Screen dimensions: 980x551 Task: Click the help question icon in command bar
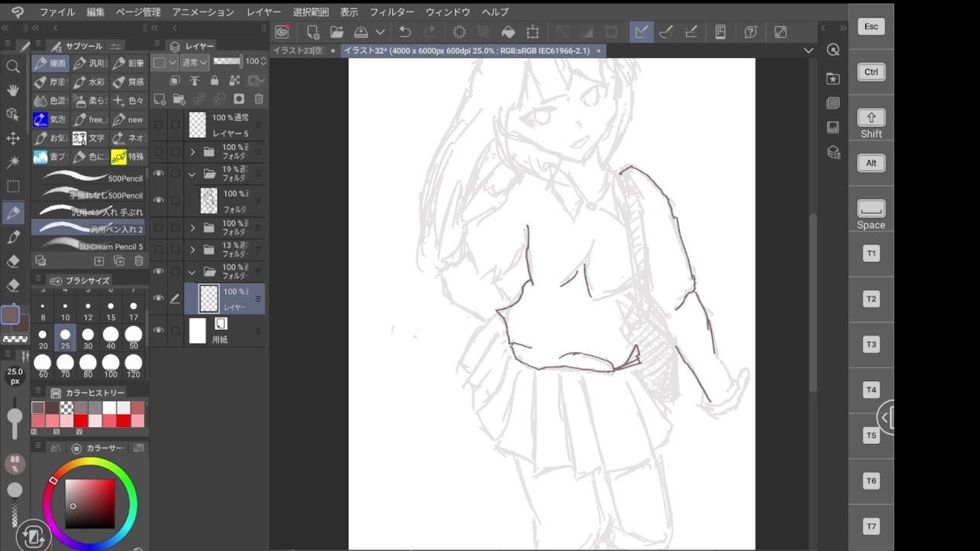click(751, 32)
